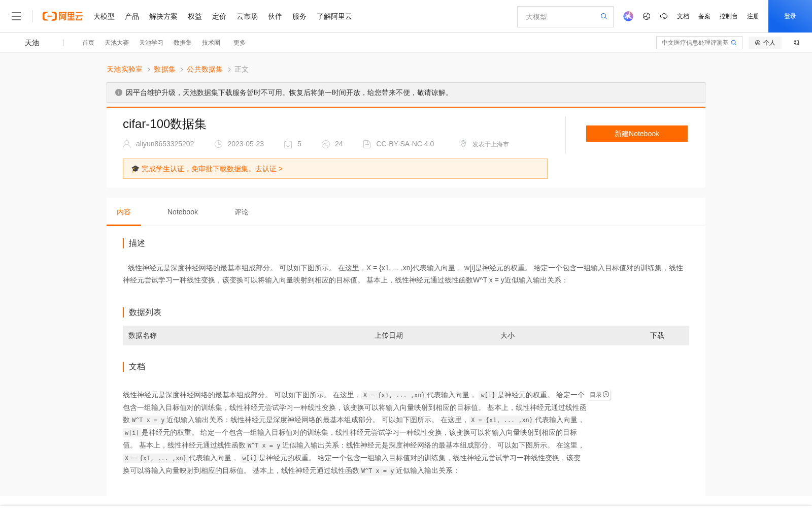Image resolution: width=812 pixels, height=508 pixels.
Task: Click the download count icon
Action: (288, 144)
